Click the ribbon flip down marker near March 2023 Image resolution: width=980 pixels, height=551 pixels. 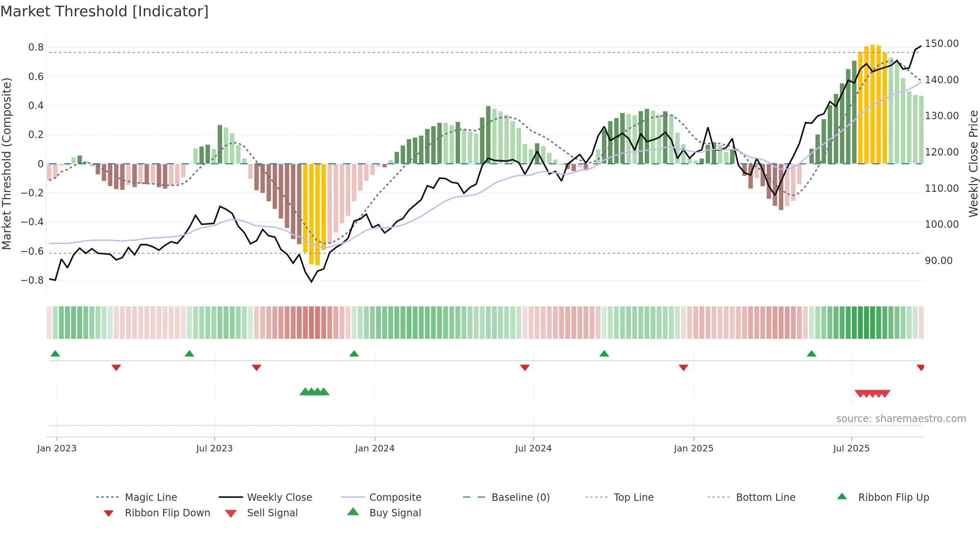pos(116,368)
